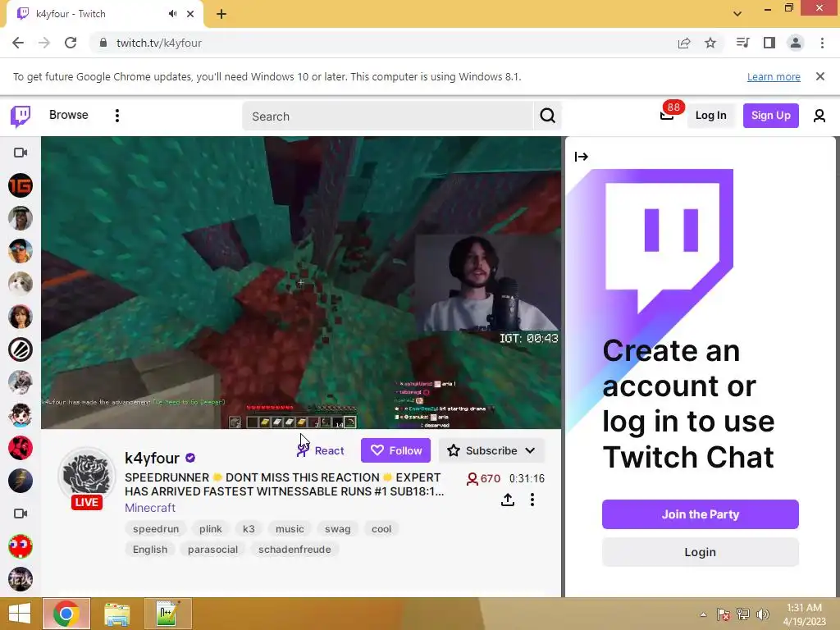Click the verified badge next to k4yfour
Image resolution: width=840 pixels, height=630 pixels.
pos(190,458)
